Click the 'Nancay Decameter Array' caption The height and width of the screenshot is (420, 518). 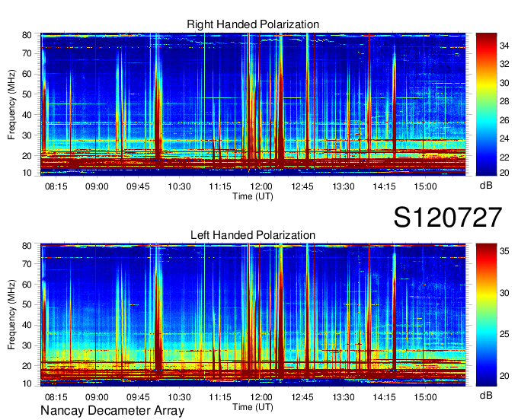click(112, 411)
